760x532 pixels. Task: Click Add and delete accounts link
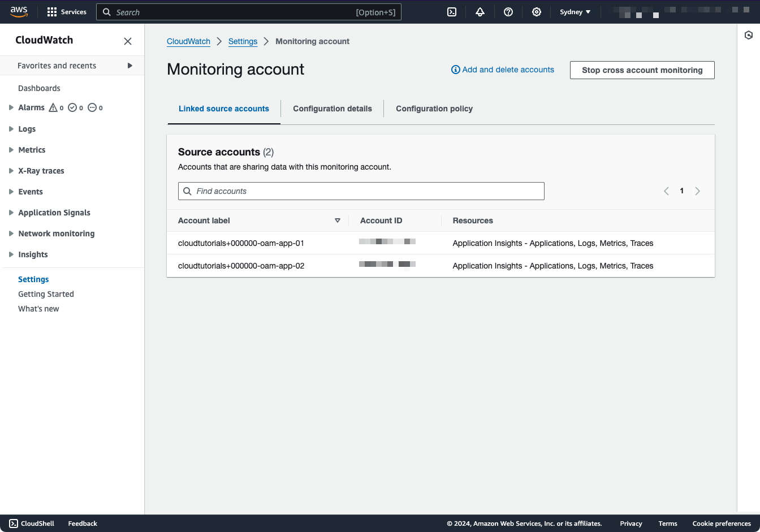point(508,70)
